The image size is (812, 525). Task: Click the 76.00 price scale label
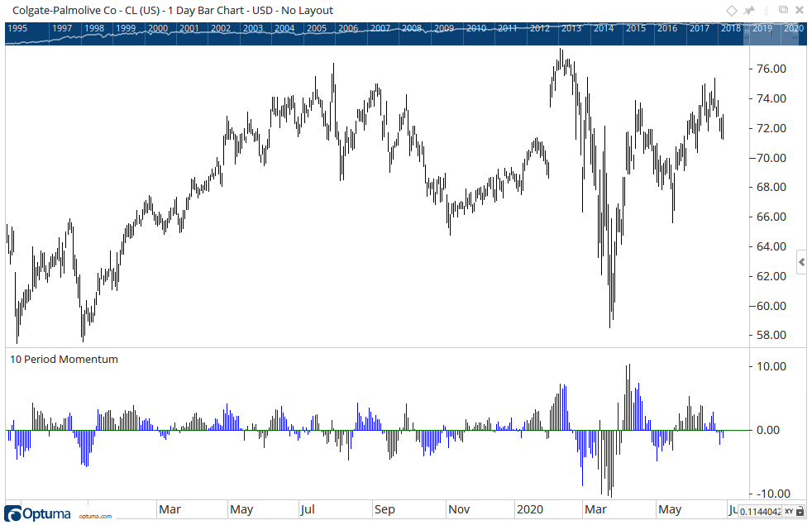[x=771, y=69]
